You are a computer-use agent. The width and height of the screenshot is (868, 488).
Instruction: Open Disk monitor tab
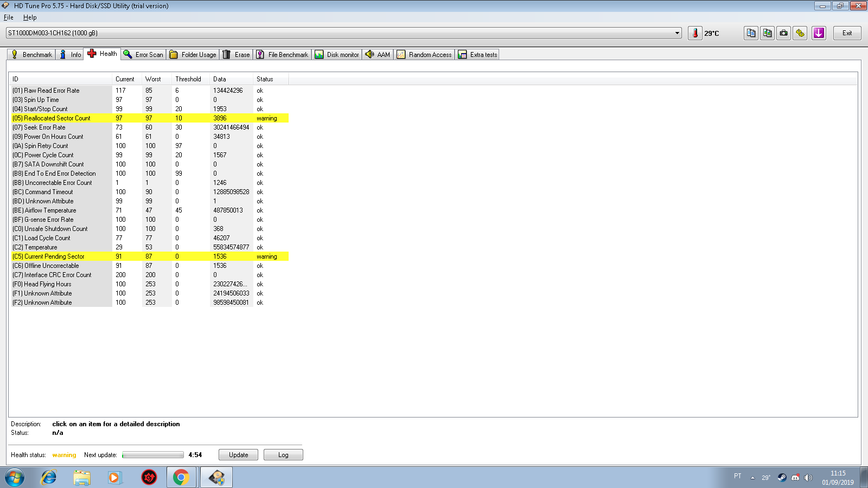click(x=337, y=54)
